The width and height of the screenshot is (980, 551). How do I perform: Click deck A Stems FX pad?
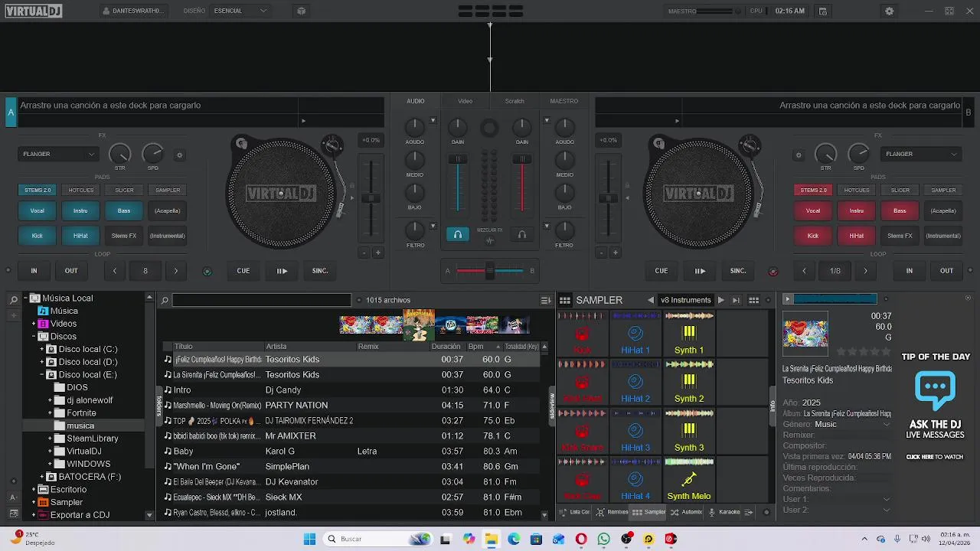[124, 236]
